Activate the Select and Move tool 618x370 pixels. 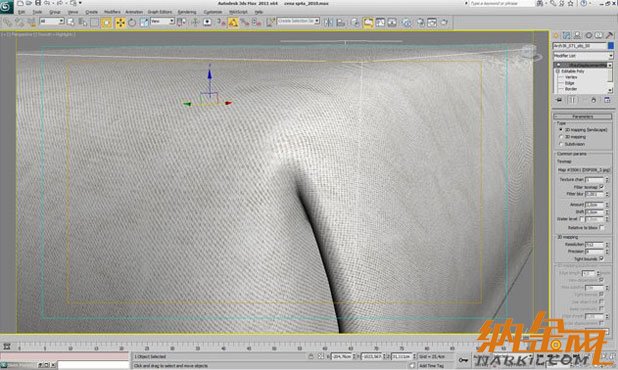click(120, 22)
